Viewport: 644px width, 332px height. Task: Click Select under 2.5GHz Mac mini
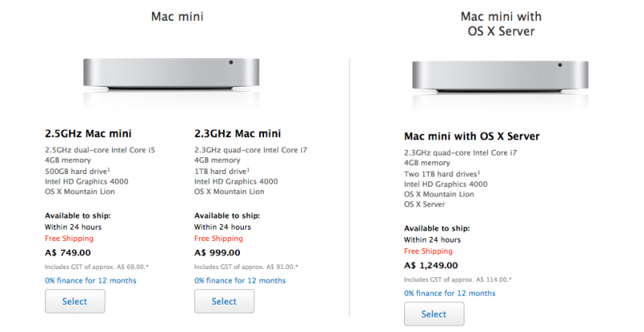(x=75, y=301)
